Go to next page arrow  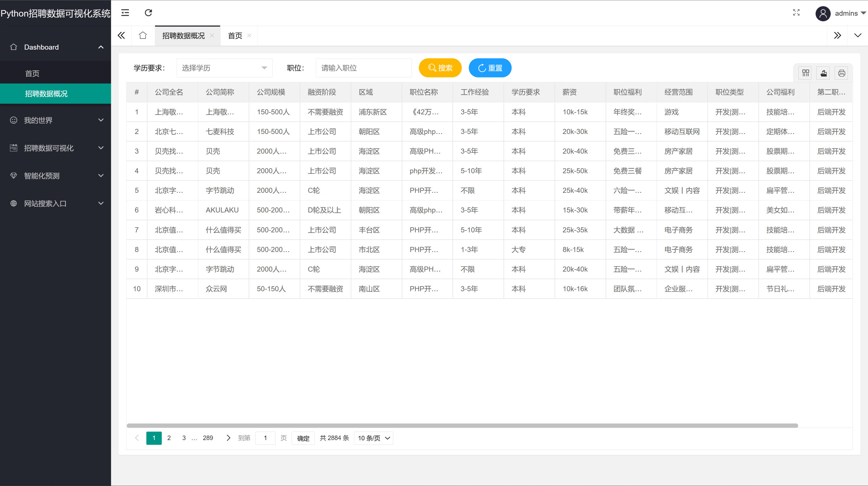click(x=228, y=438)
